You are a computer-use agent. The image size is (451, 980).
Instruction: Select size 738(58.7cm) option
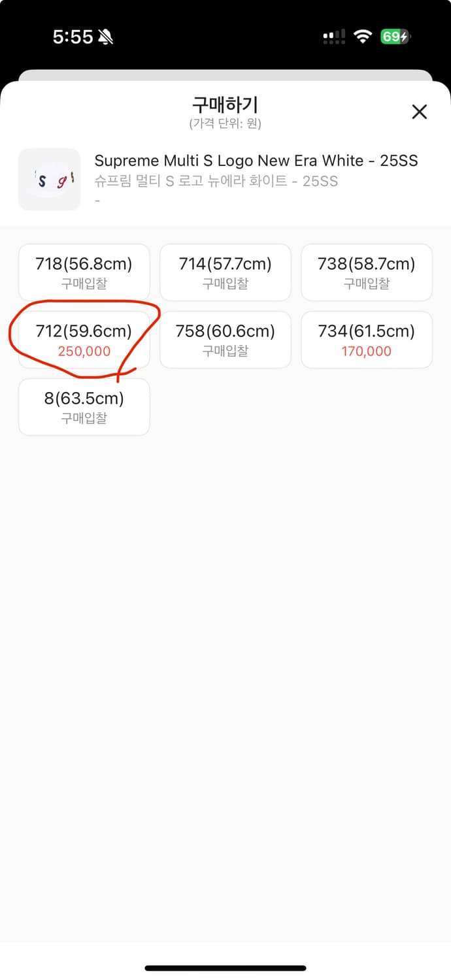click(x=367, y=272)
